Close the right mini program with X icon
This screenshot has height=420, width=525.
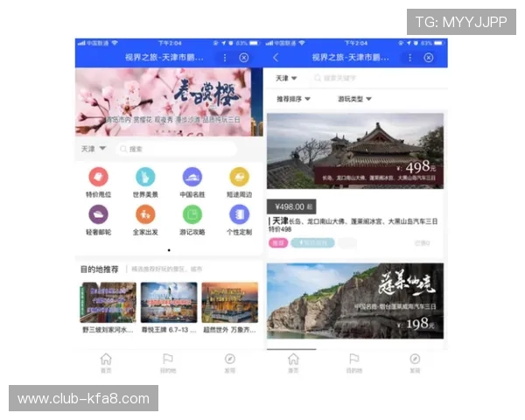coord(429,58)
